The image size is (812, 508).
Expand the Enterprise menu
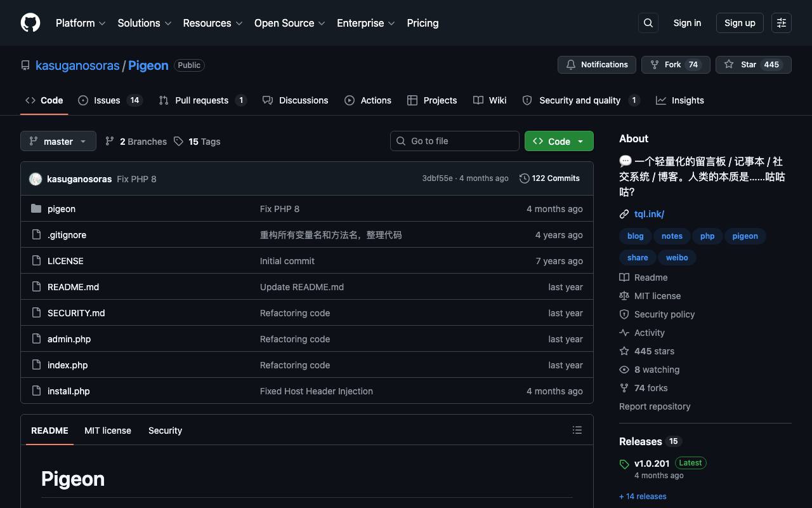click(x=366, y=23)
